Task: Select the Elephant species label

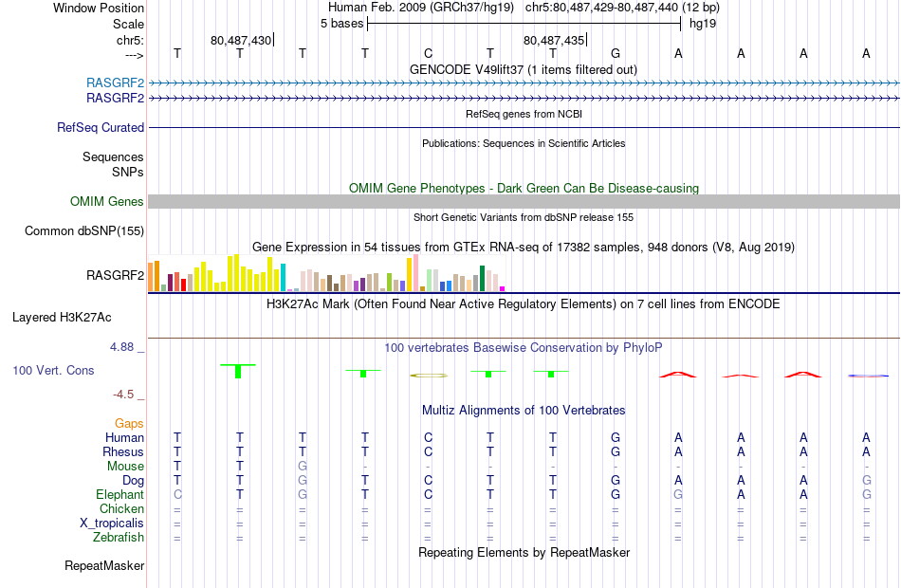Action: tap(120, 494)
